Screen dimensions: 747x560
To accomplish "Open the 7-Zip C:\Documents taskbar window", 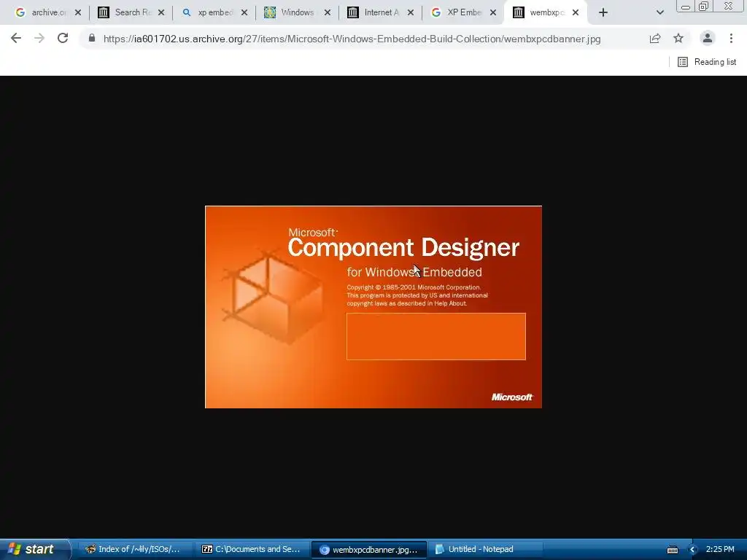I will pyautogui.click(x=252, y=550).
